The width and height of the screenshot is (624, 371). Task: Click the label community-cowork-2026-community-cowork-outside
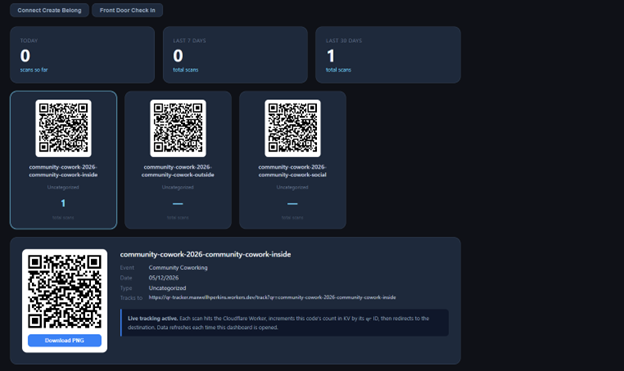pos(178,171)
